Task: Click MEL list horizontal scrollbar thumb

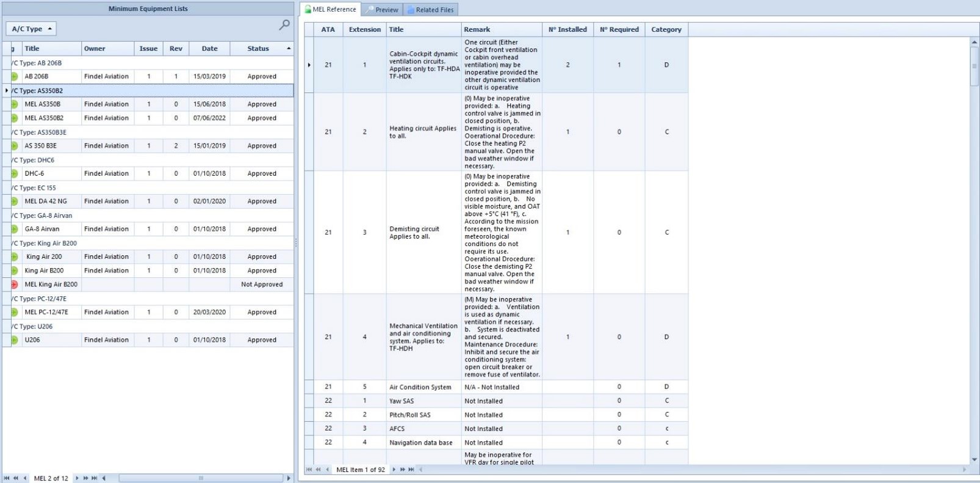Action: [201, 478]
